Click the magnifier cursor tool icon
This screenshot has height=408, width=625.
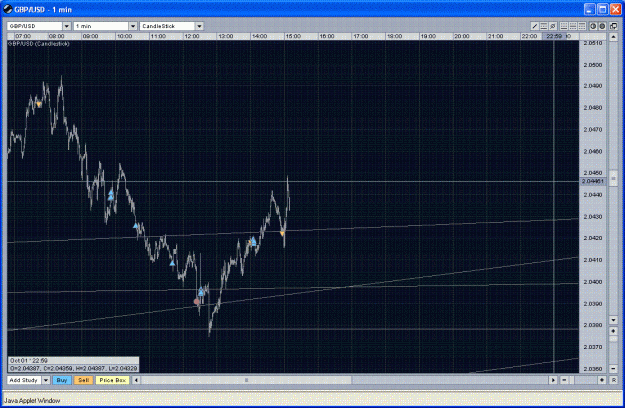click(x=553, y=26)
